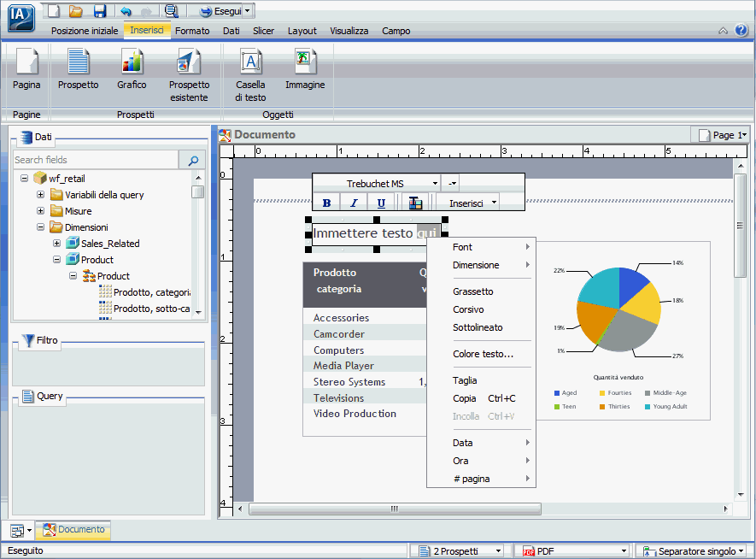The height and width of the screenshot is (559, 756).
Task: Open the font size dropdown in mini toolbar
Action: pyautogui.click(x=451, y=184)
